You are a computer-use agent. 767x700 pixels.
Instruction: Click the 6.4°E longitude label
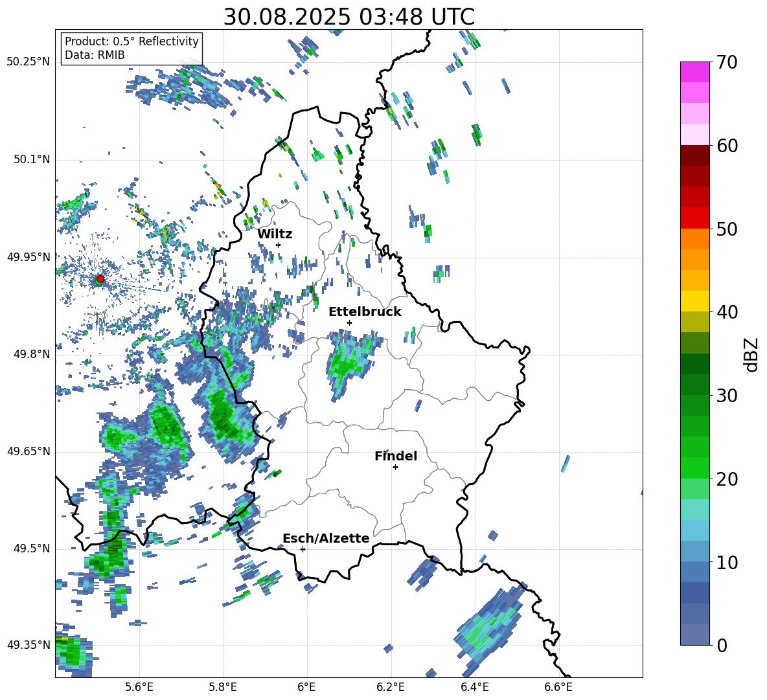474,687
